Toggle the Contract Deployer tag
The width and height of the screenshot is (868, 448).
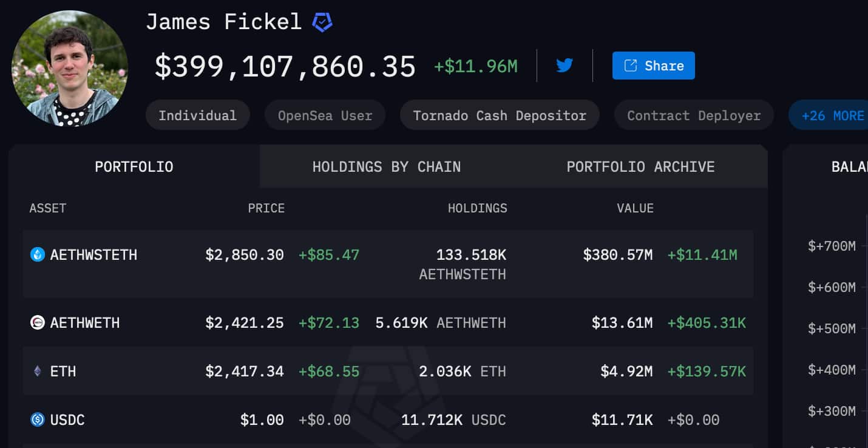point(693,114)
